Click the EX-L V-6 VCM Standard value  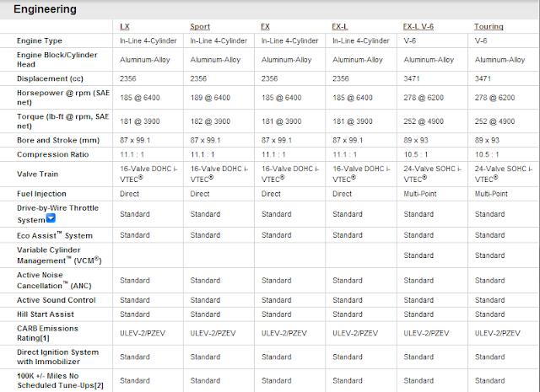tap(418, 255)
